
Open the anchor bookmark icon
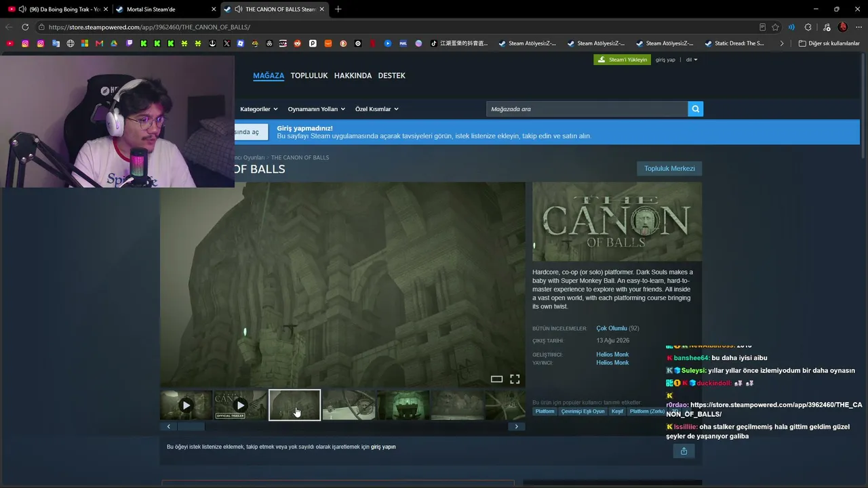212,43
